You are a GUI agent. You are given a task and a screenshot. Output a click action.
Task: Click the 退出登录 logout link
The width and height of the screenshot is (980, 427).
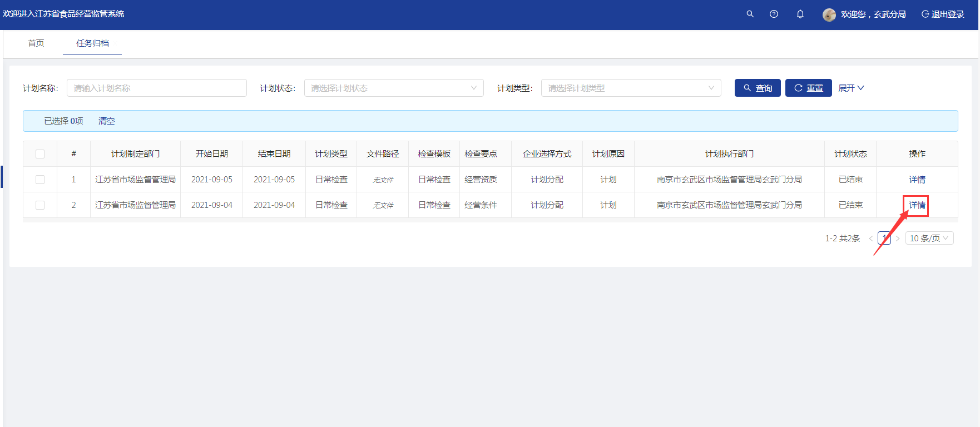[x=943, y=14]
